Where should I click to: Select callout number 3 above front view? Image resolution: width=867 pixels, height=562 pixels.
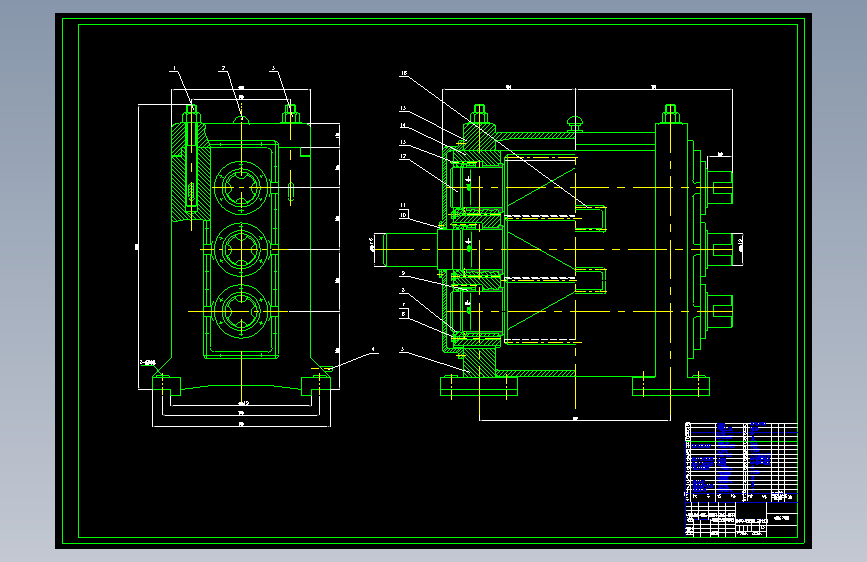point(273,69)
